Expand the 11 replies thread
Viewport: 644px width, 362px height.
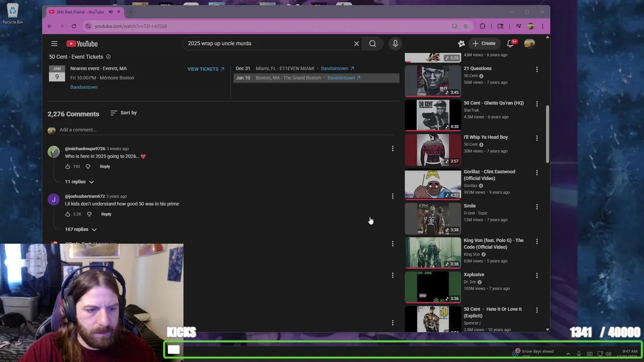point(79,182)
